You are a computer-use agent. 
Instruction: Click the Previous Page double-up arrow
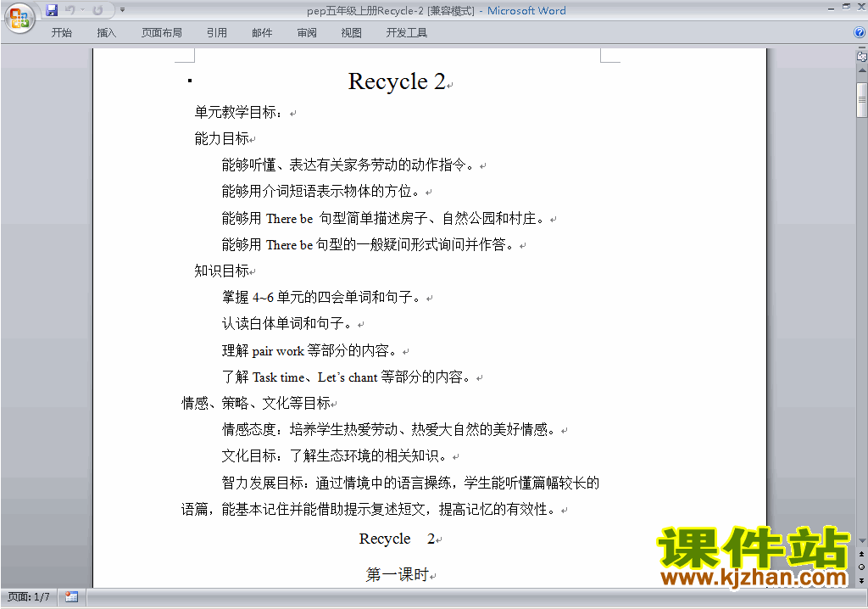[862, 554]
